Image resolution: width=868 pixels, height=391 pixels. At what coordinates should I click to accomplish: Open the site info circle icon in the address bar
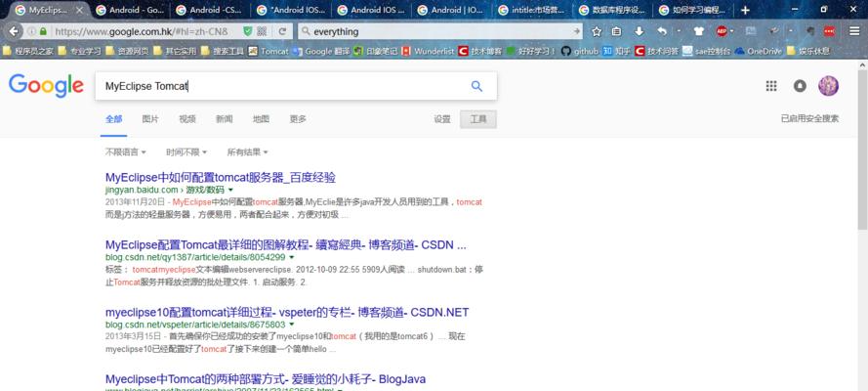pos(32,31)
